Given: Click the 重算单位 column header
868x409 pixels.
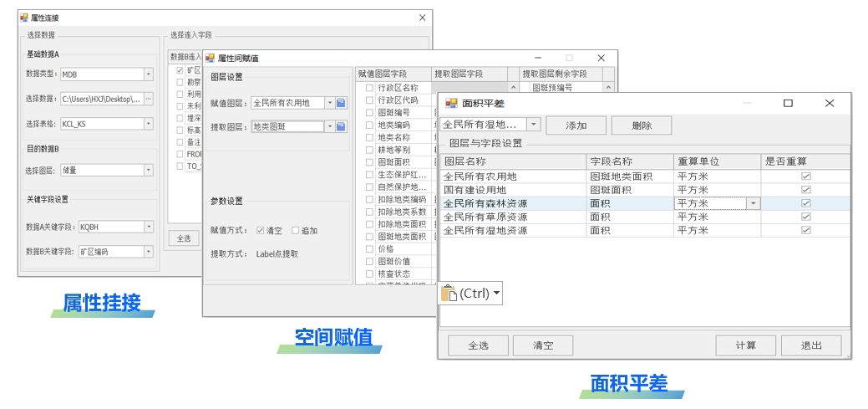Looking at the screenshot, I should (x=717, y=161).
